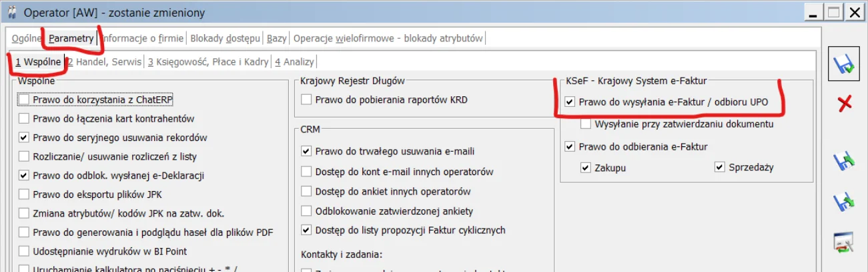Screen dimensions: 868x272
Task: Click the floppy-arrow icon directly below red X
Action: (845, 161)
